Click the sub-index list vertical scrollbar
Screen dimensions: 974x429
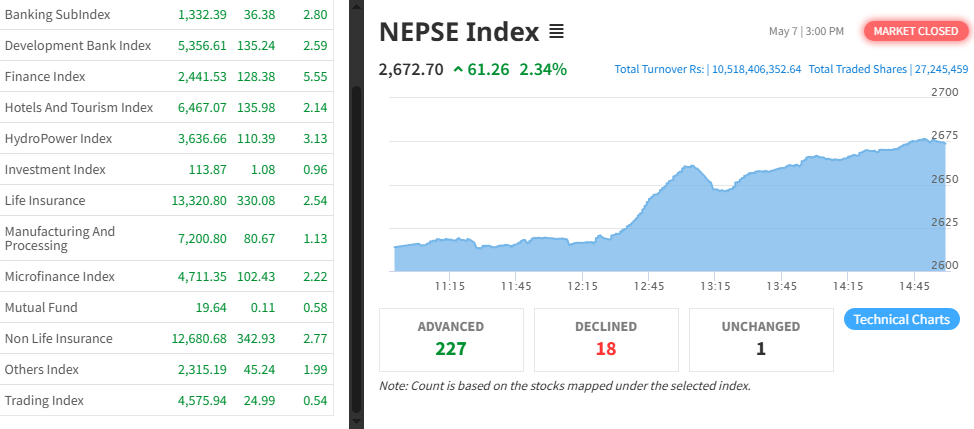pos(356,250)
